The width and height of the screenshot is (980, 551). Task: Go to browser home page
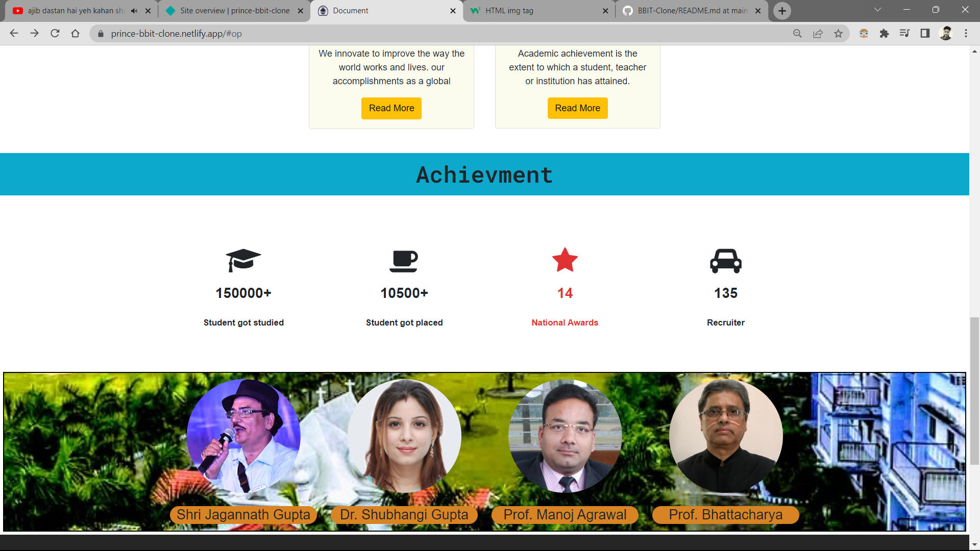point(76,34)
